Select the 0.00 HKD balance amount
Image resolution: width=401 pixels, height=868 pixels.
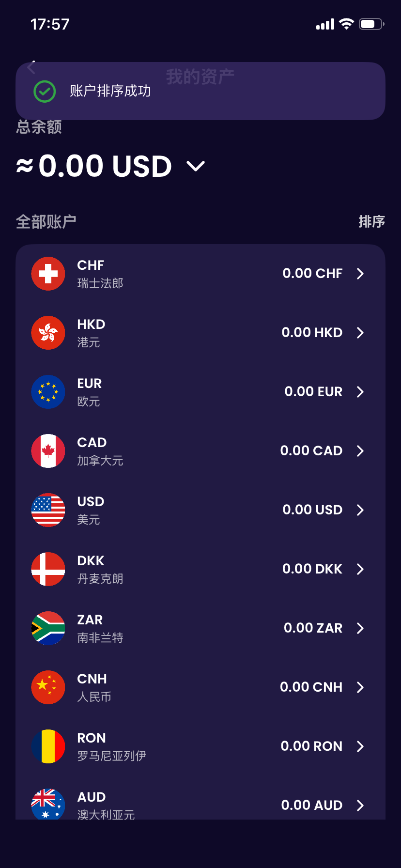[x=312, y=333]
